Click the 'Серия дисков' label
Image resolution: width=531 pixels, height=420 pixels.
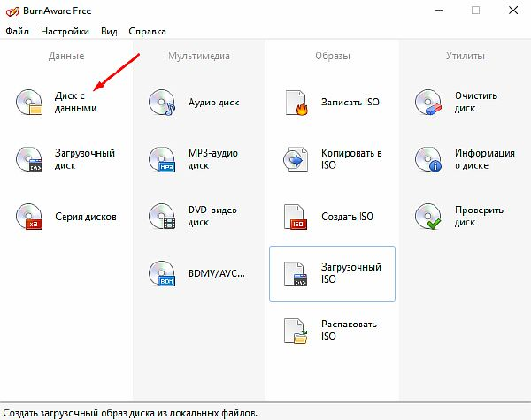(x=86, y=217)
